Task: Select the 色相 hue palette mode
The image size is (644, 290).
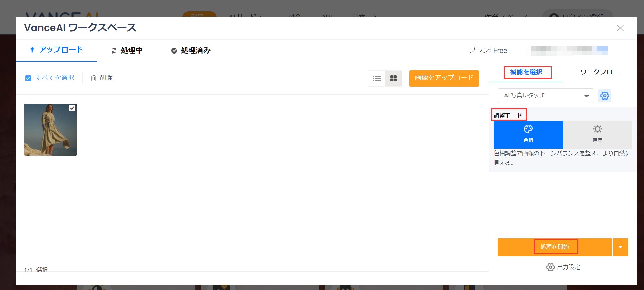Action: (x=528, y=134)
